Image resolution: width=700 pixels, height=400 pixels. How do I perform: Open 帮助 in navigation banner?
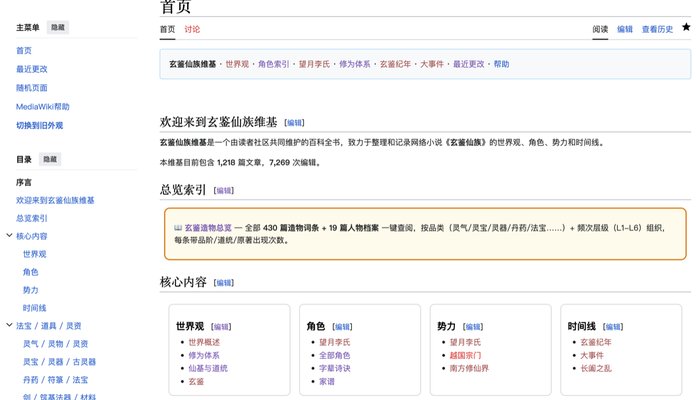coord(501,64)
